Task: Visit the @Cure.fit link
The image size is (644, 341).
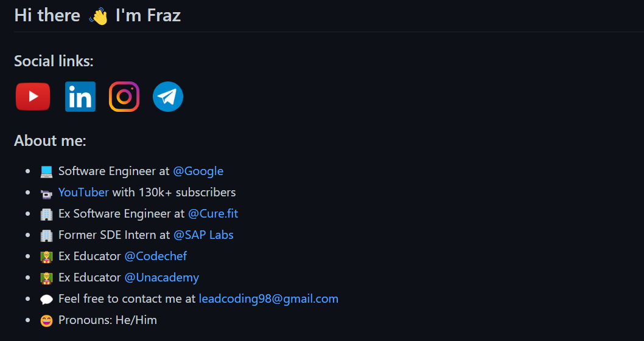Action: pos(213,214)
